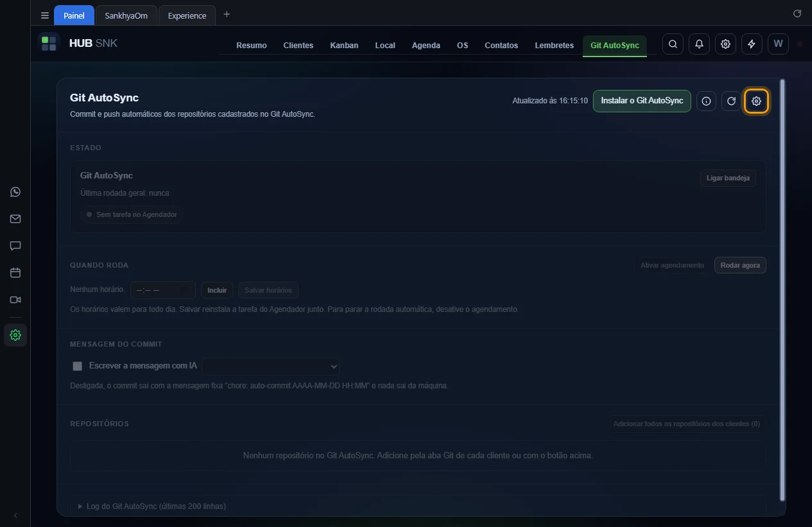This screenshot has height=527, width=812.
Task: Open WhatsApp from the left sidebar
Action: point(15,192)
